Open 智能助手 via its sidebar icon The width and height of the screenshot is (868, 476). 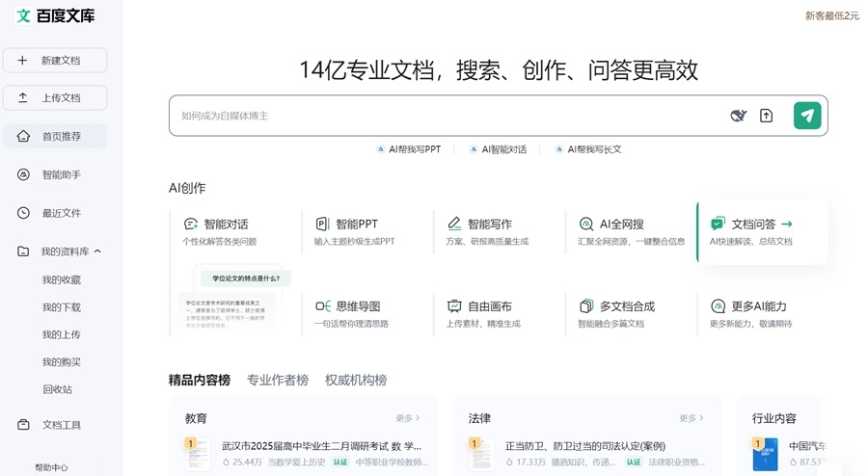pos(23,174)
